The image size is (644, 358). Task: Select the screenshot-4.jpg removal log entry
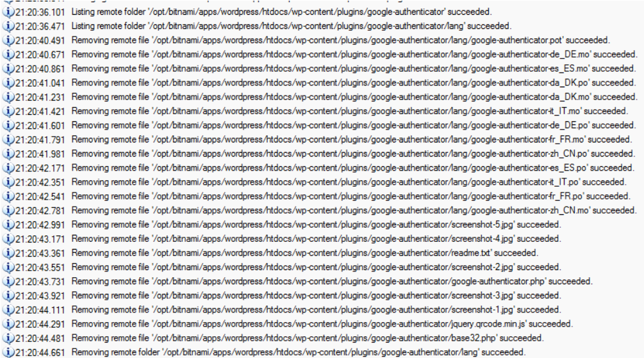(282, 239)
